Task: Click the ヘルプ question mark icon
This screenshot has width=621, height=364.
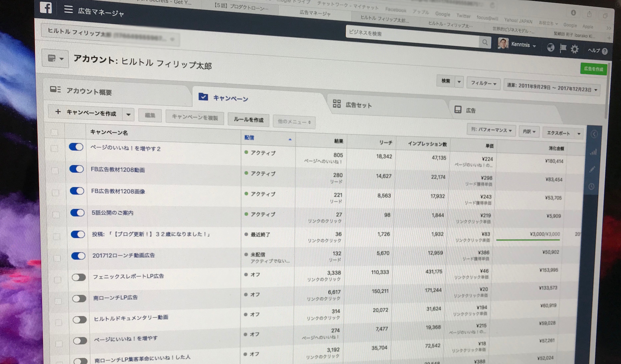Action: [604, 51]
